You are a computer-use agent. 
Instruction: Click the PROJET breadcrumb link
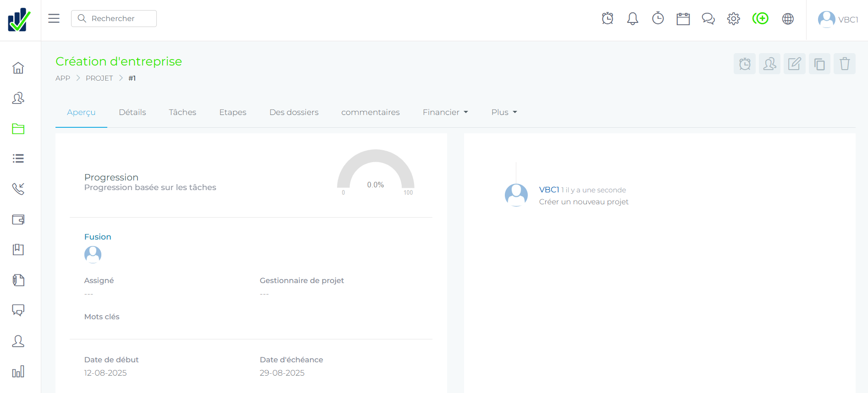(99, 78)
